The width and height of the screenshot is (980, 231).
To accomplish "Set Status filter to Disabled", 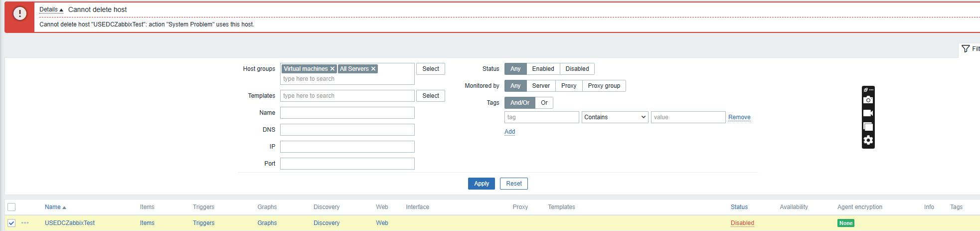I will point(577,69).
